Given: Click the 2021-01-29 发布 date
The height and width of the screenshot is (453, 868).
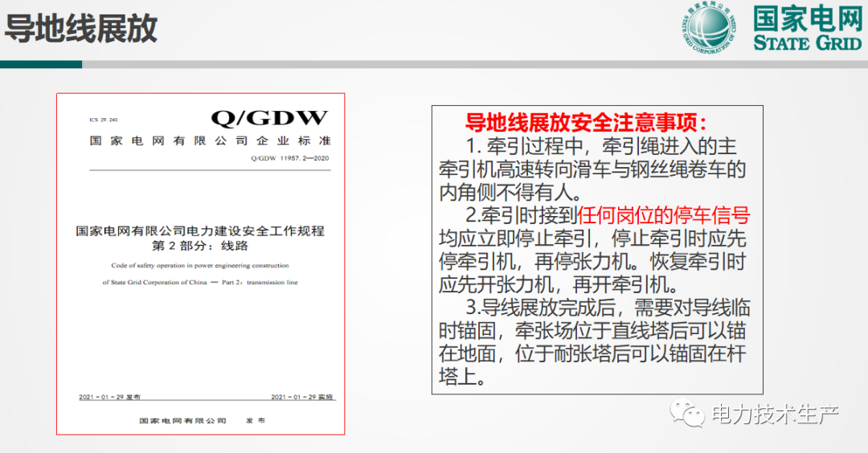Looking at the screenshot, I should coord(109,397).
